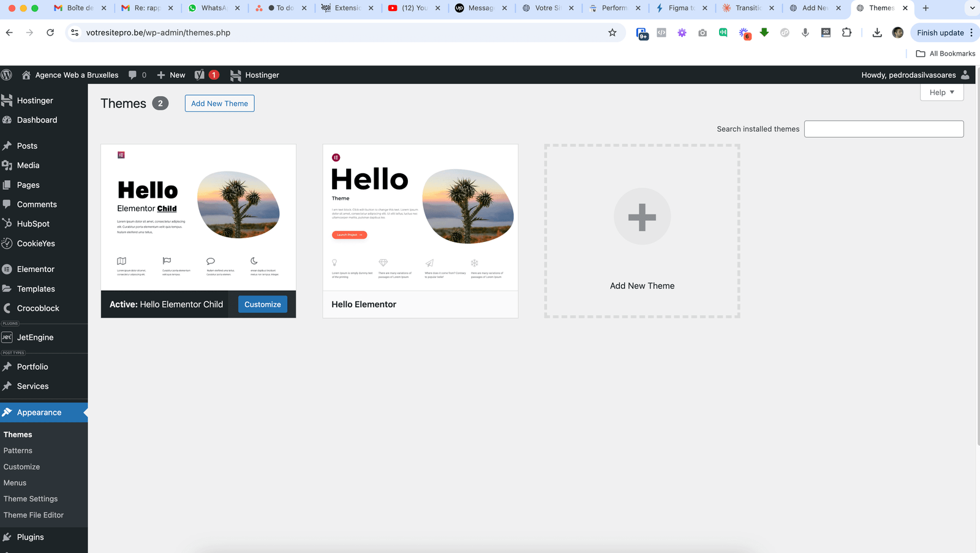Select Patterns submenu item
This screenshot has width=980, height=553.
(x=18, y=451)
